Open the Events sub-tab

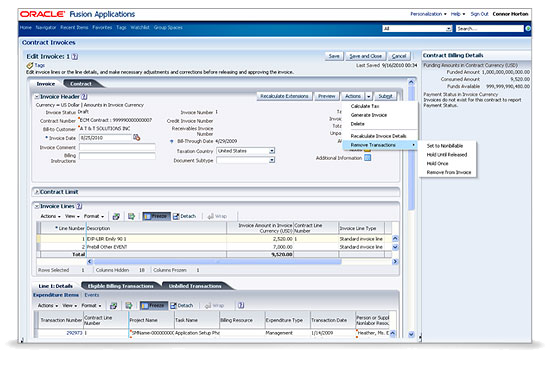92,295
